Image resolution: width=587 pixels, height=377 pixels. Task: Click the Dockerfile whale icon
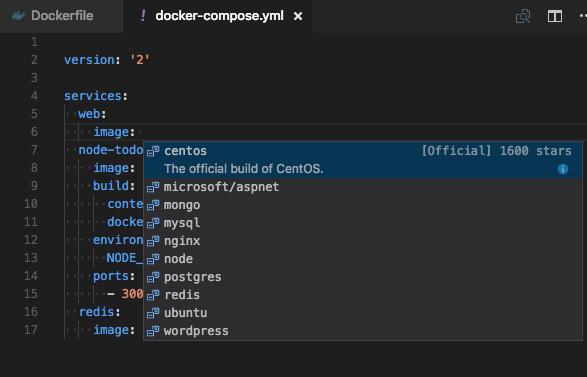tap(19, 16)
